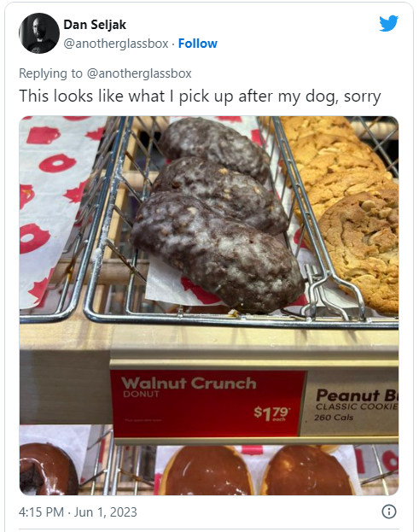Follow the @anotherglassbox account
The height and width of the screenshot is (532, 419).
point(198,44)
